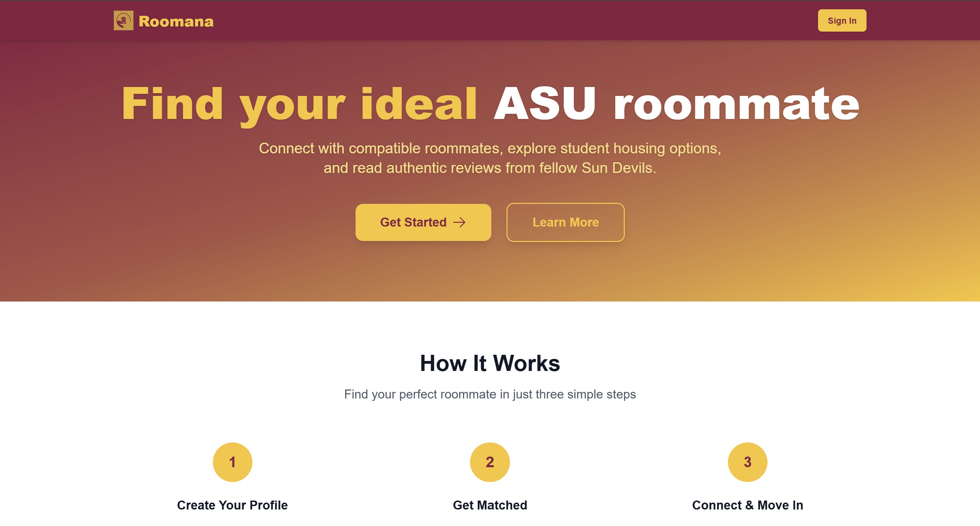Click the word 'Started' in the yellow button
The width and height of the screenshot is (980, 526).
(425, 222)
